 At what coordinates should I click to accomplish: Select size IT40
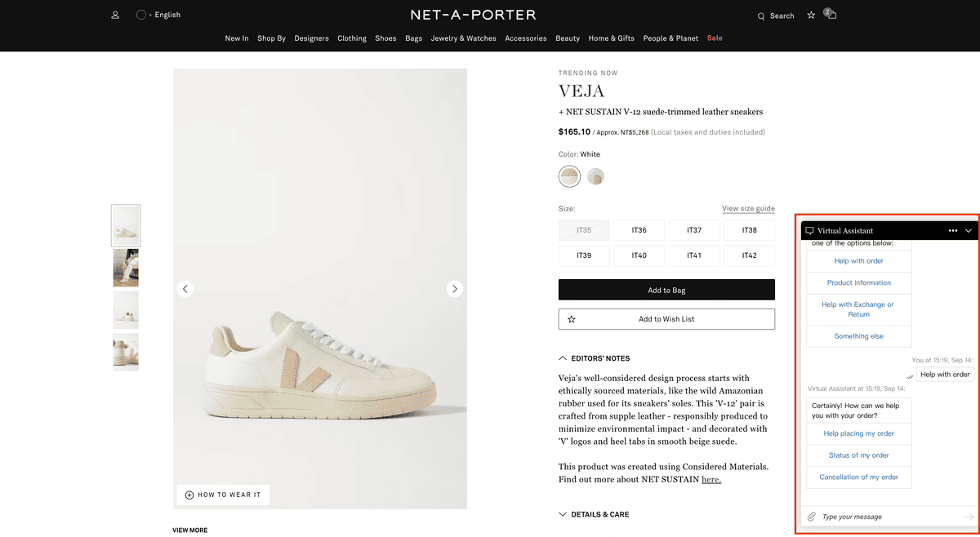tap(639, 255)
